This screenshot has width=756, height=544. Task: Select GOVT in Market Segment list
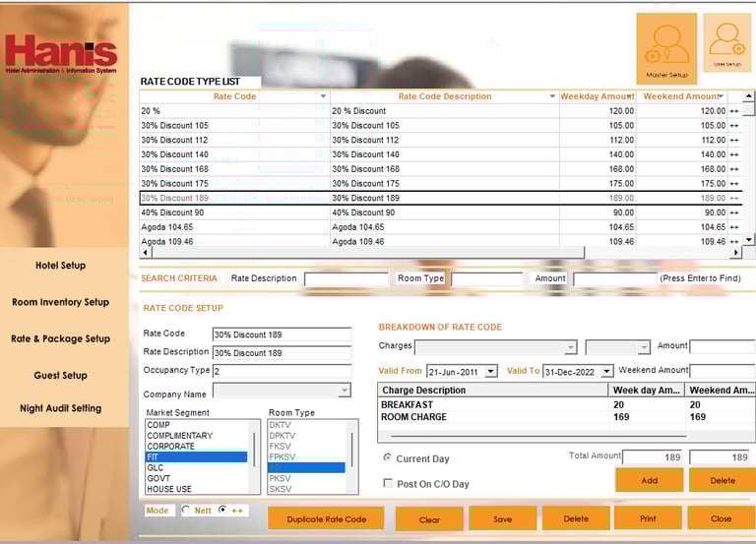coord(197,478)
